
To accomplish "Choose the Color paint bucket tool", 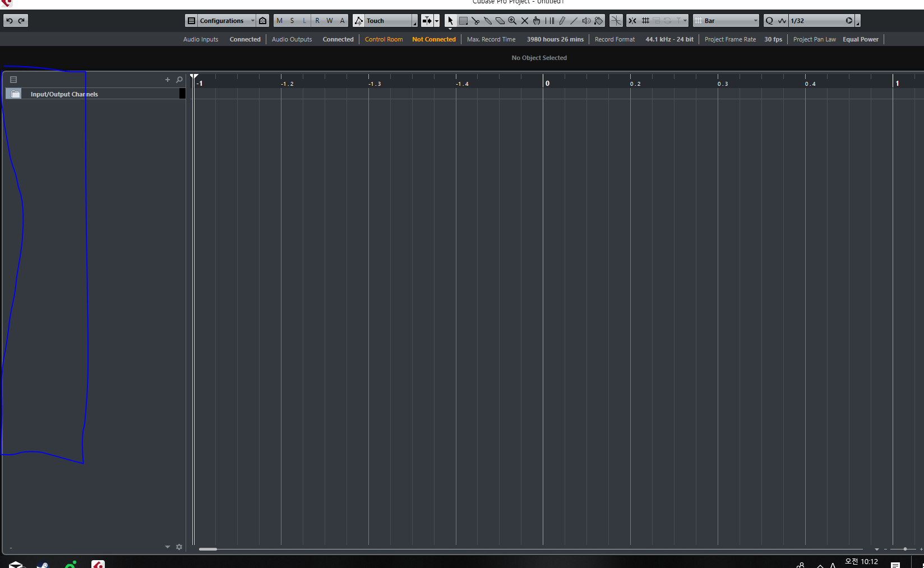I will 599,21.
